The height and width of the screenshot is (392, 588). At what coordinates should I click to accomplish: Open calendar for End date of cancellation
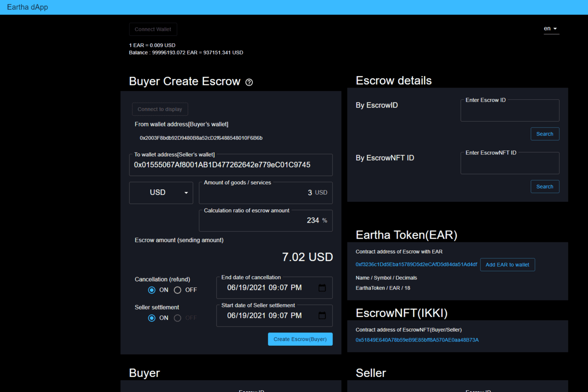[x=322, y=288]
